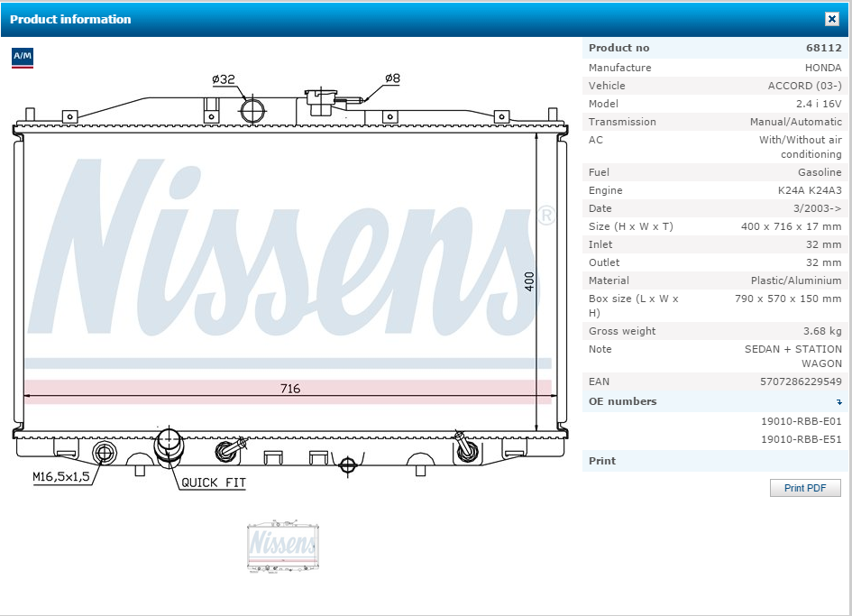The height and width of the screenshot is (616, 852).
Task: Click the 716 width dimension in drawing
Action: click(x=290, y=389)
